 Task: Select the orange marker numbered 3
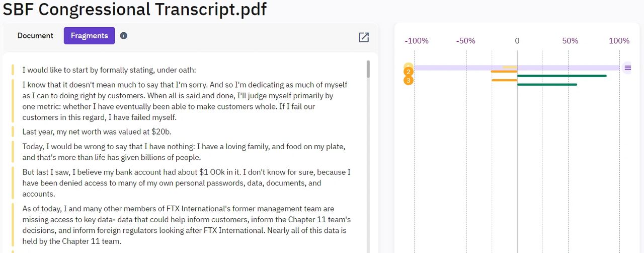coord(409,80)
